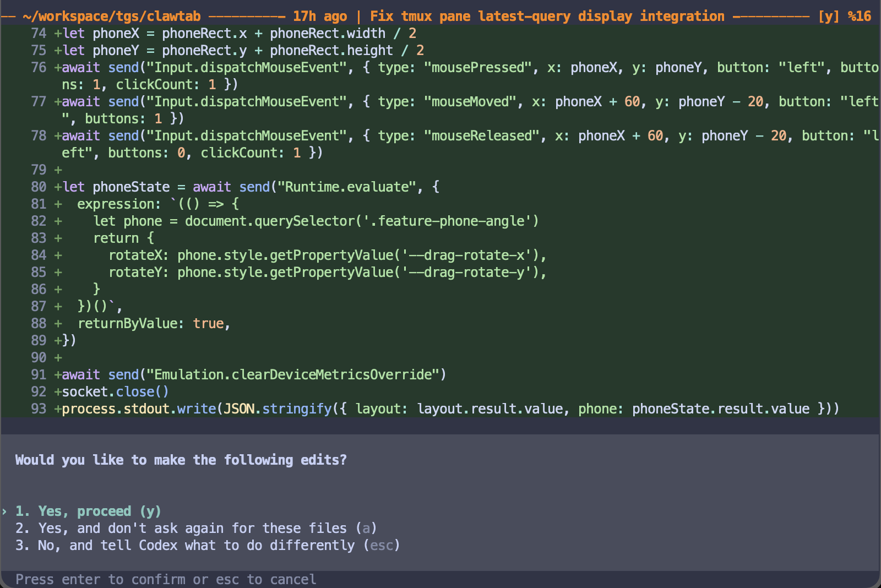Click line number 84 in the diff

pos(39,255)
